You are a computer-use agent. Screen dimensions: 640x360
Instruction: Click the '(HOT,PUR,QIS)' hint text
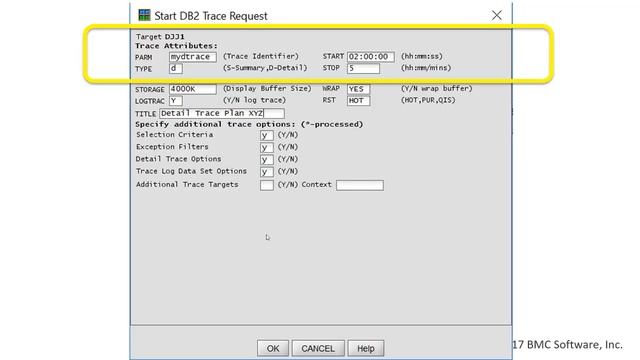[x=428, y=100]
